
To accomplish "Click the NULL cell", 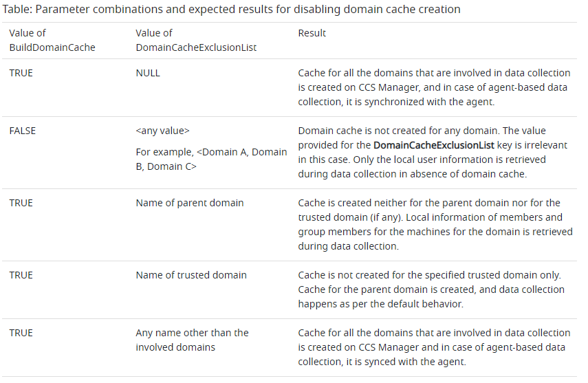I will [x=148, y=73].
